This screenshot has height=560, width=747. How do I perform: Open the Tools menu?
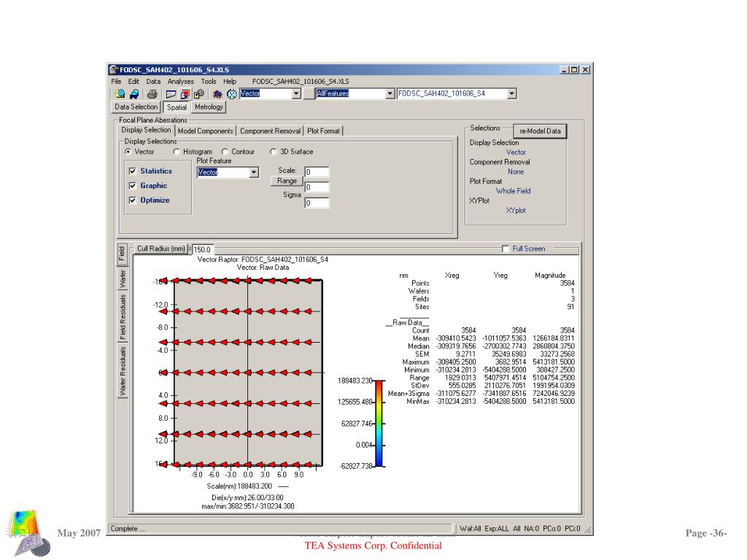pyautogui.click(x=209, y=82)
